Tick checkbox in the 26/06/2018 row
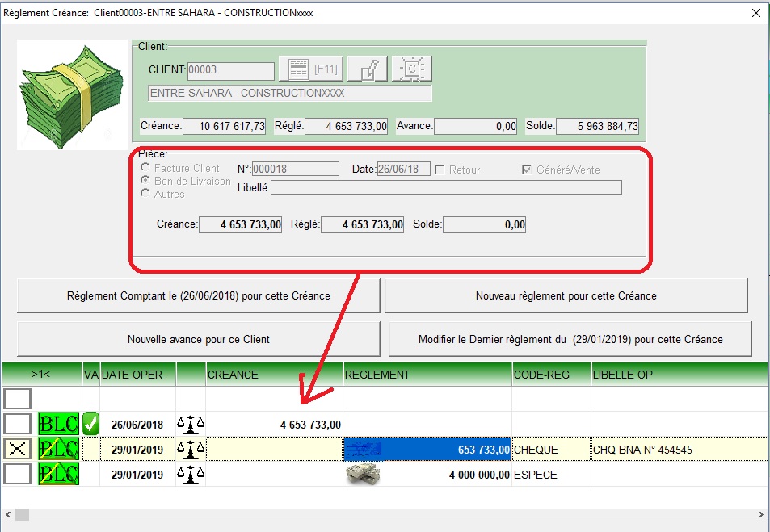 pyautogui.click(x=18, y=424)
